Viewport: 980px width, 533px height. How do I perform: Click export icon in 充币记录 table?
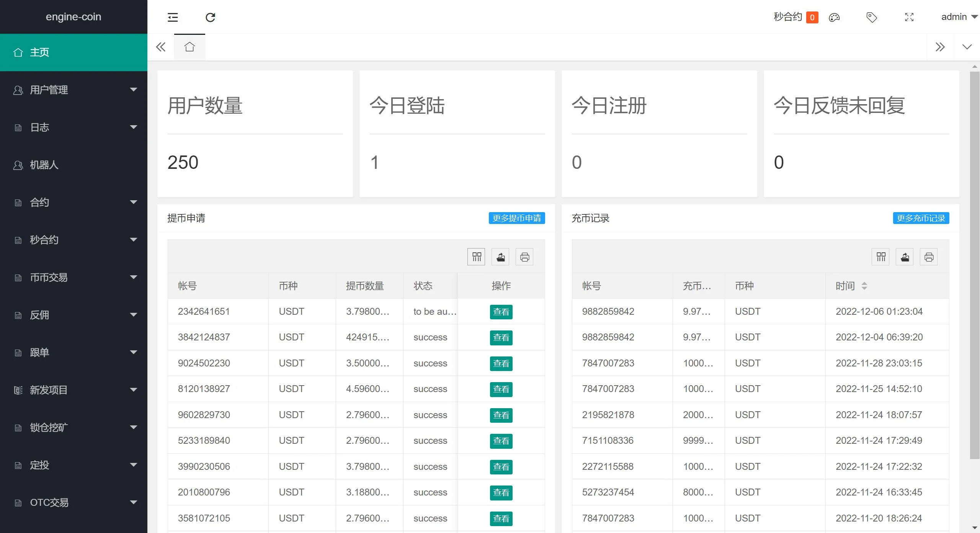905,257
